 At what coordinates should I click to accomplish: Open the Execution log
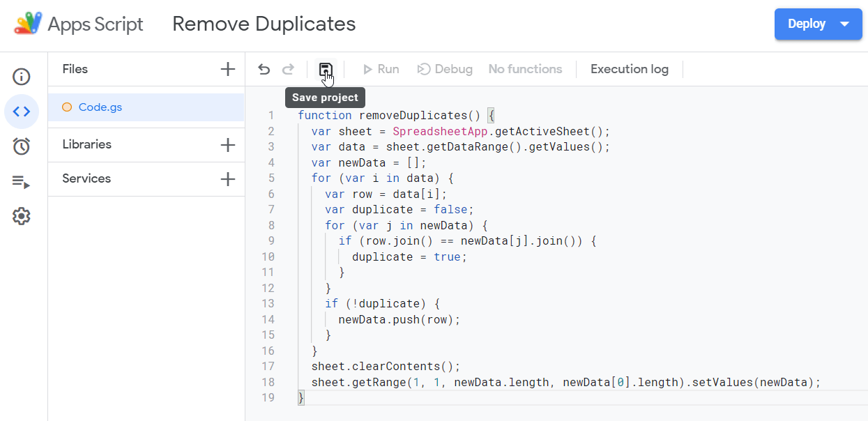coord(628,68)
